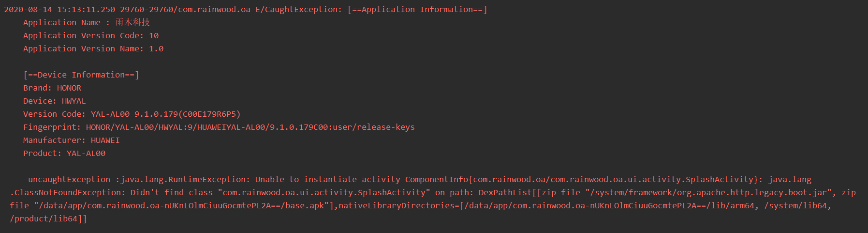Click the log timestamp 2020-08-14 15:13:11.250

[x=59, y=9]
